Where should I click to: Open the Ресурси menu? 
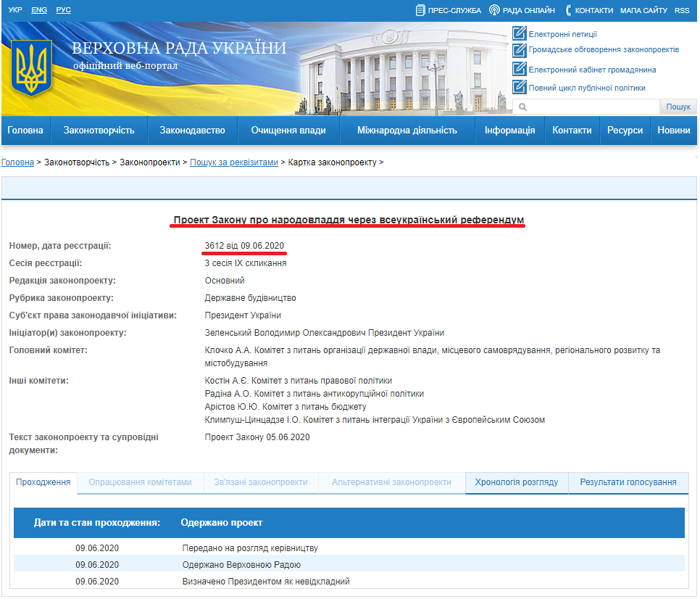(625, 131)
